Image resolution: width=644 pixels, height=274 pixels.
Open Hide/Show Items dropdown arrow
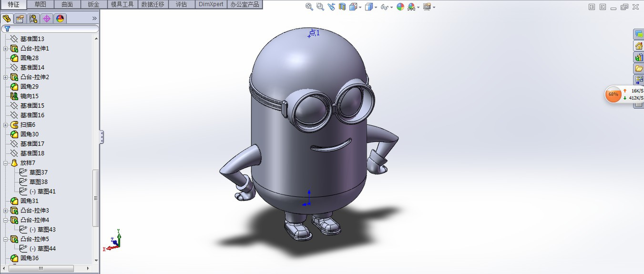click(392, 7)
